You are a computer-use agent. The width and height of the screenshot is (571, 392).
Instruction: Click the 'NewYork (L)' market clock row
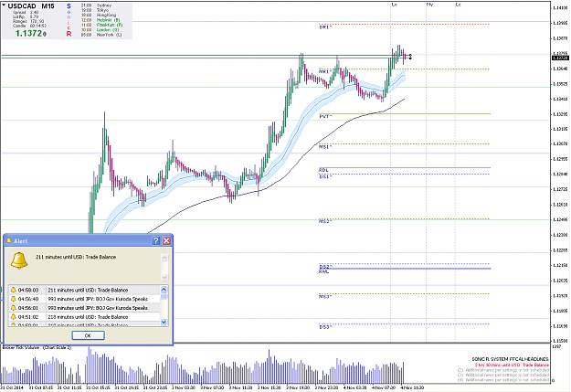point(101,35)
